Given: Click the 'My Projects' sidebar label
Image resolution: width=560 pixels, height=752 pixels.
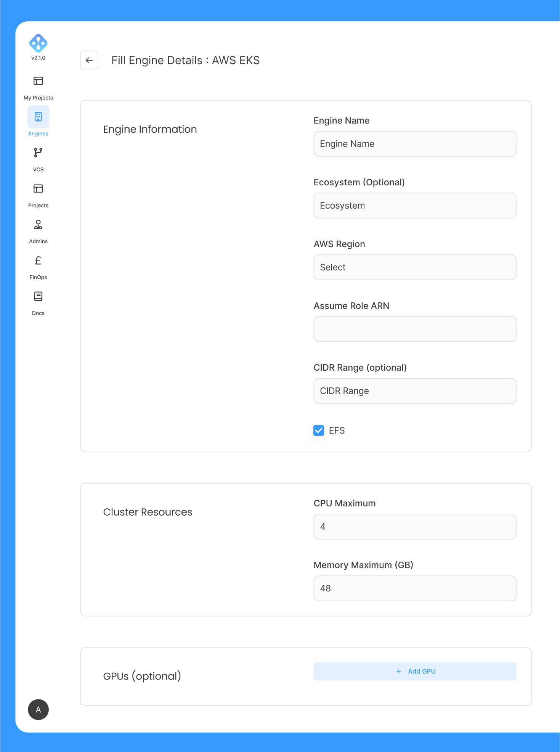Looking at the screenshot, I should click(x=38, y=98).
